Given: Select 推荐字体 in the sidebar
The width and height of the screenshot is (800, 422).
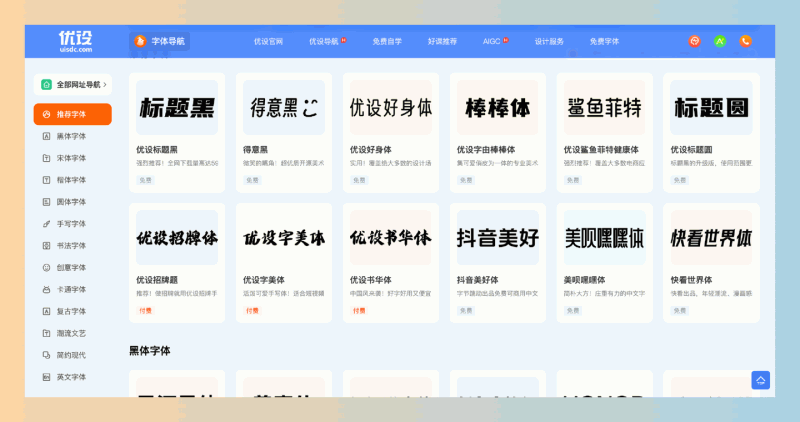Looking at the screenshot, I should coord(72,114).
